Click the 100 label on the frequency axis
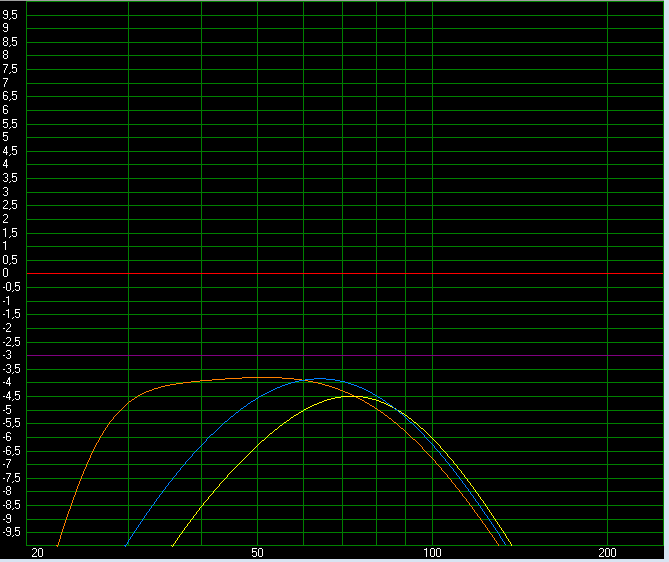This screenshot has width=669, height=562. pyautogui.click(x=432, y=553)
